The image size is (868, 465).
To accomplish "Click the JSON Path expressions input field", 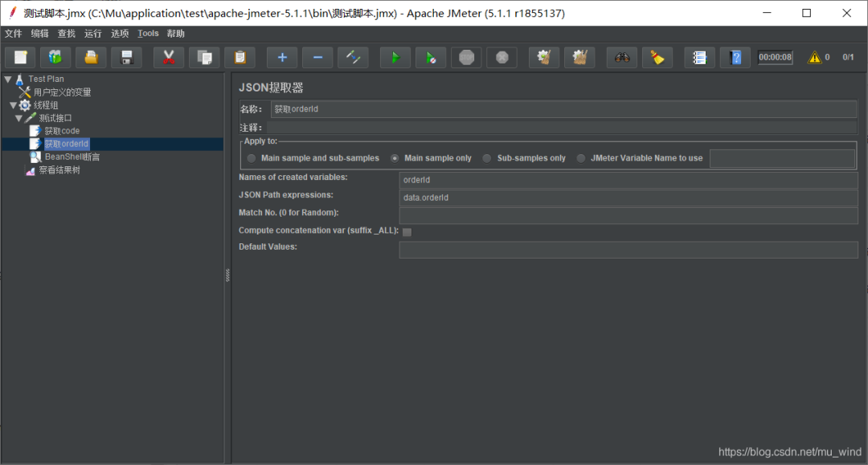I will (x=628, y=198).
